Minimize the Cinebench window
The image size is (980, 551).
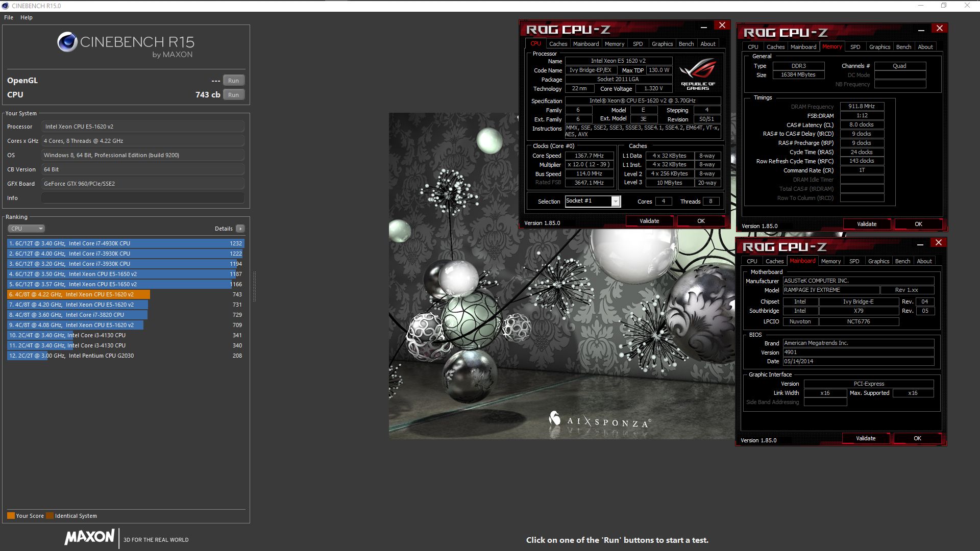[921, 6]
